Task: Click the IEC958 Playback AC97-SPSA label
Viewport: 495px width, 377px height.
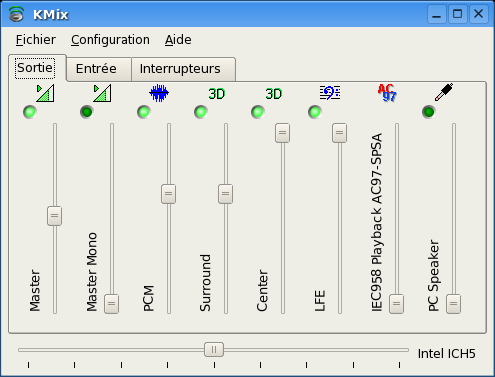Action: pyautogui.click(x=376, y=222)
